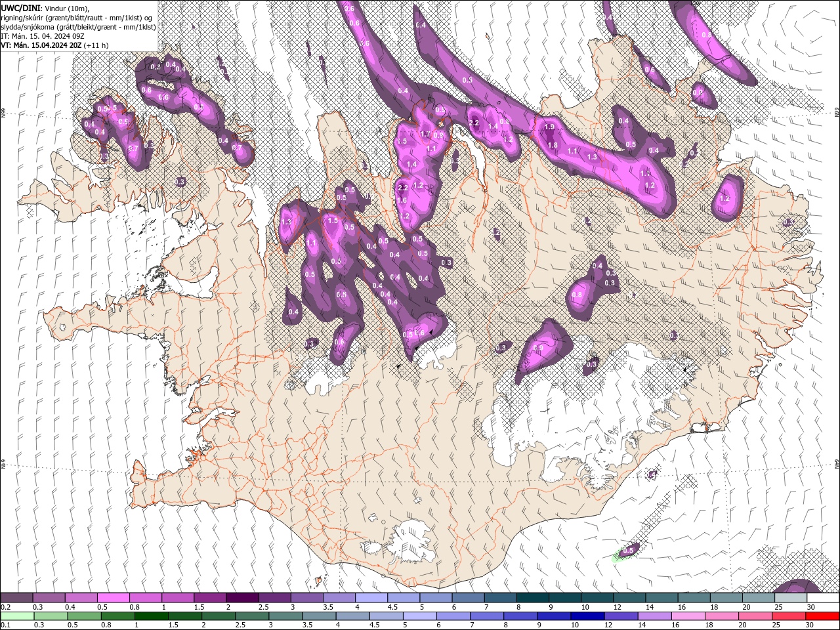Viewport: 840px width, 630px height.
Task: Pick the bottom-row swatch labeled 3.5
Action: (x=320, y=616)
